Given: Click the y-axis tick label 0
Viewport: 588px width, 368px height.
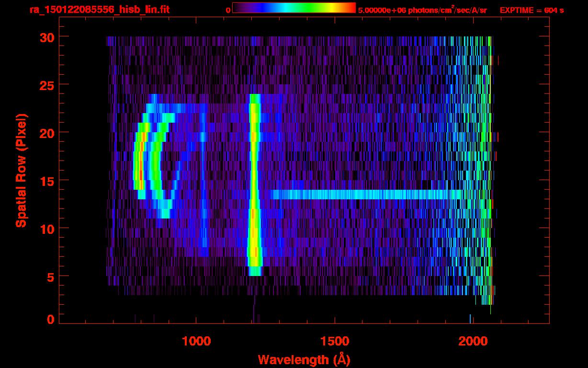Looking at the screenshot, I should 50,319.
